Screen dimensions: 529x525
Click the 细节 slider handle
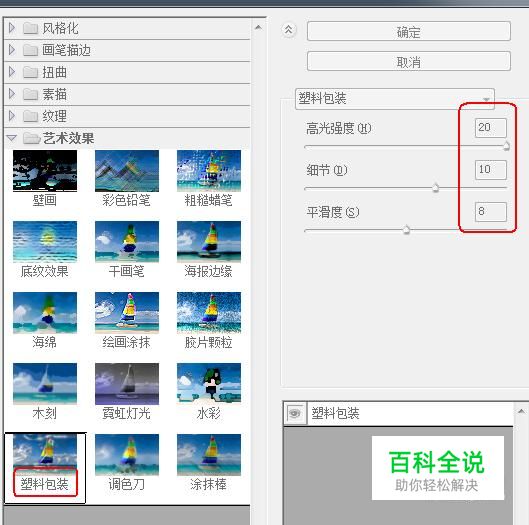(436, 187)
